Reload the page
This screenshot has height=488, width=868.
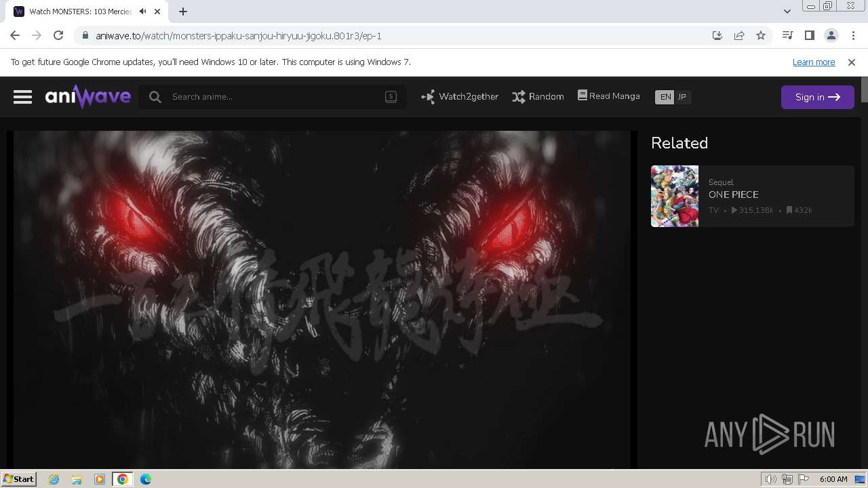coord(58,35)
